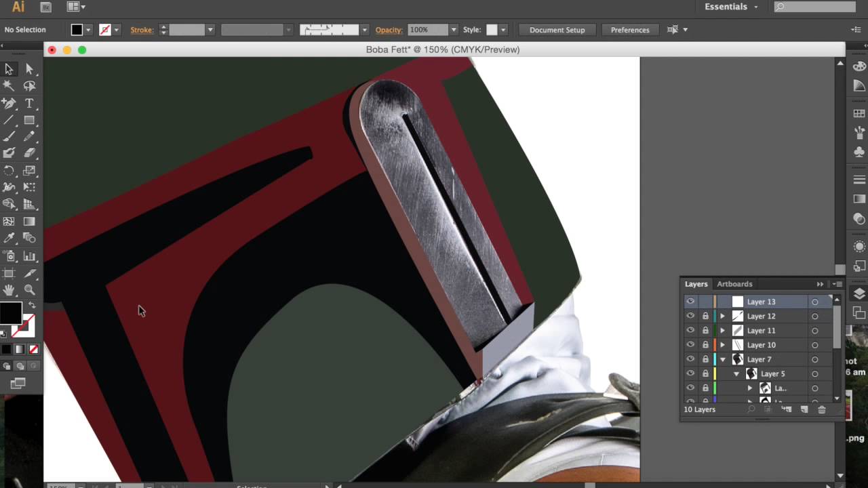Open the arrange documents menu
868x488 pixels.
[76, 7]
